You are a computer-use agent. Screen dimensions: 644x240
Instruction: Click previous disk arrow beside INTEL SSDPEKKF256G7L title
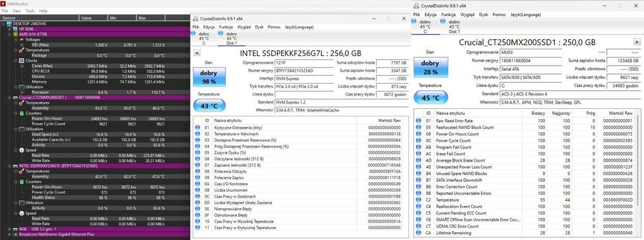coord(196,53)
